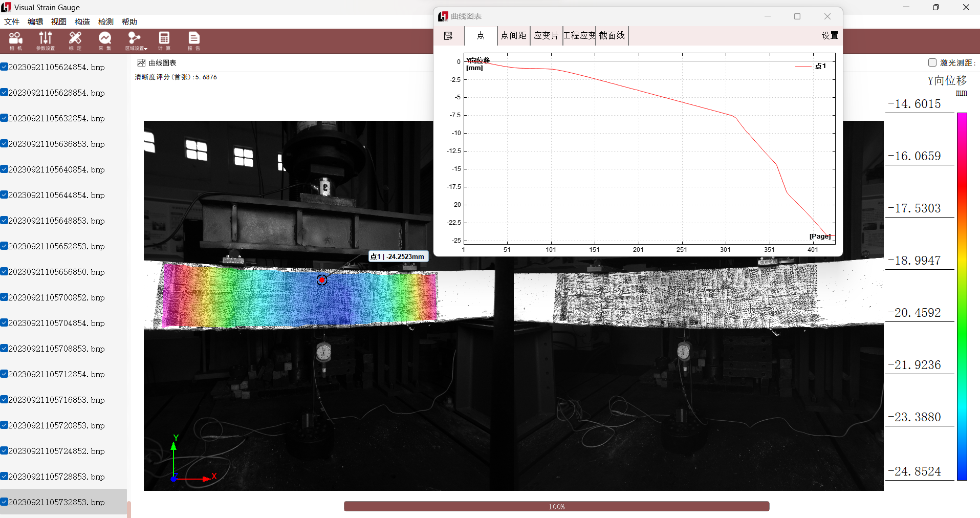980x518 pixels.
Task: Switch to the 点间距 tab
Action: click(513, 35)
